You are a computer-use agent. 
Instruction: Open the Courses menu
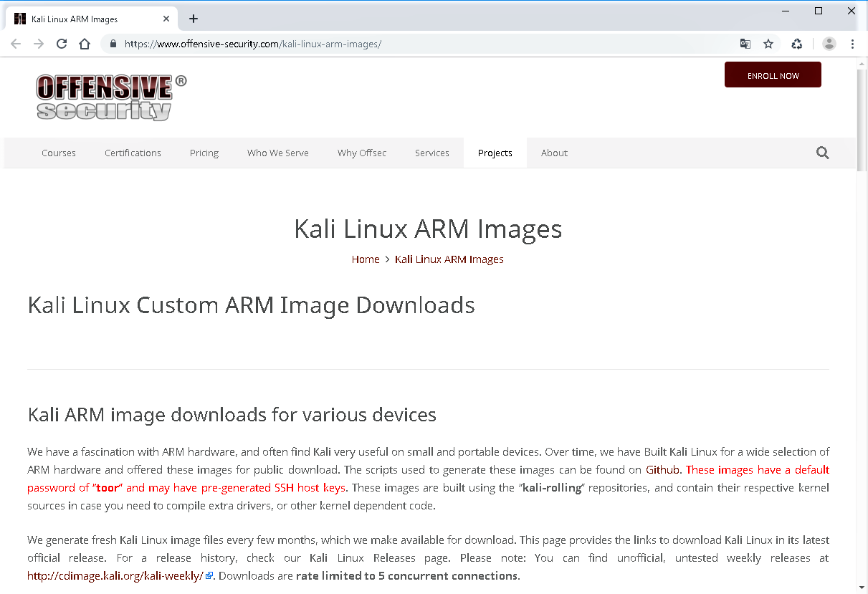[x=59, y=153]
